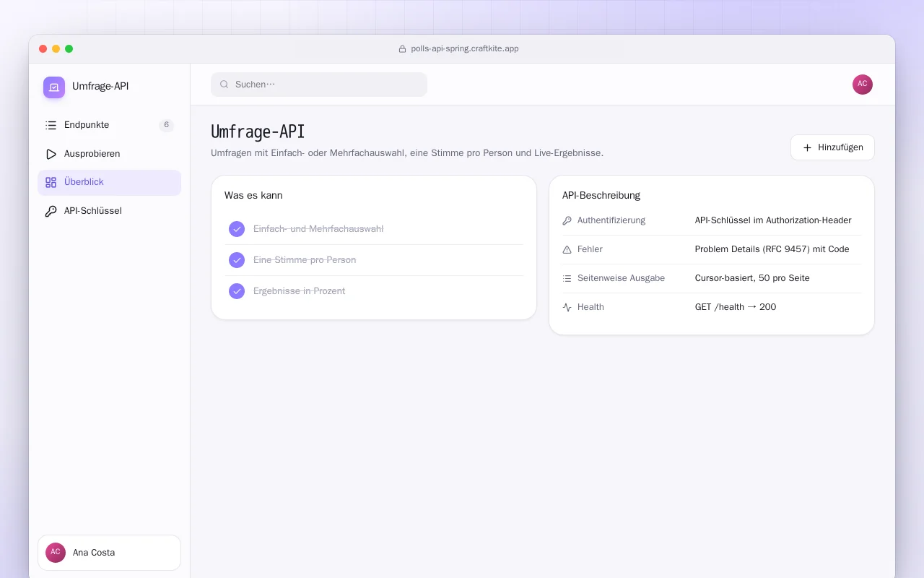Uncheck Einfach- und Mehrfachauswahl
924x578 pixels.
tap(237, 229)
